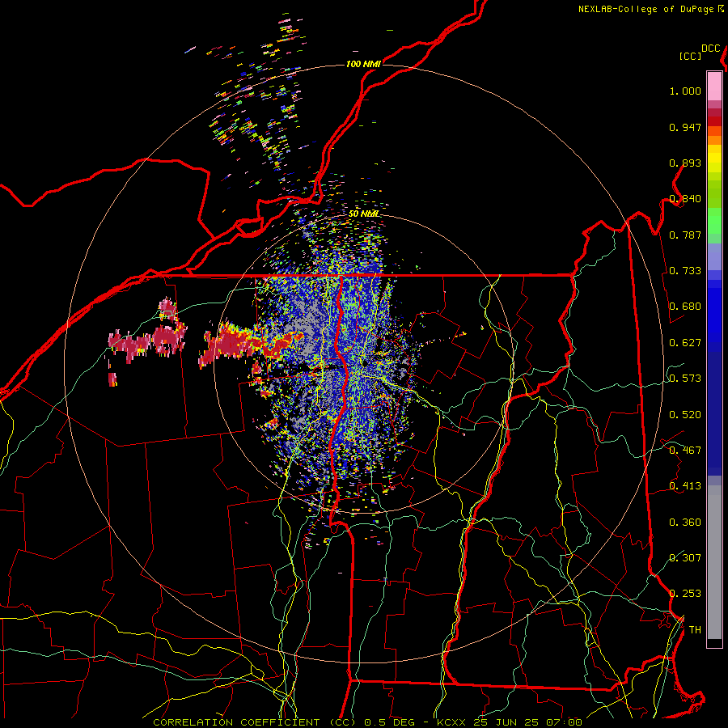This screenshot has width=728, height=728.
Task: Click the 0.627 scale label
Action: (x=685, y=343)
